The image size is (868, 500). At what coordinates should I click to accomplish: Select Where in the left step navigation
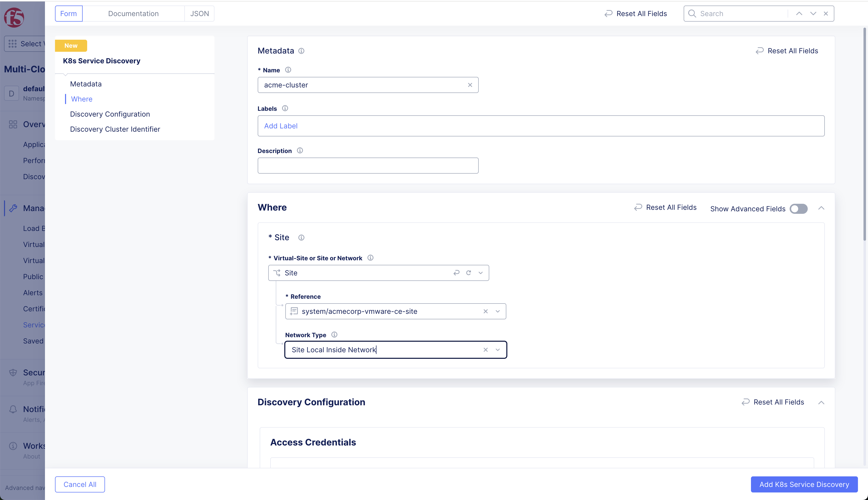pyautogui.click(x=81, y=99)
